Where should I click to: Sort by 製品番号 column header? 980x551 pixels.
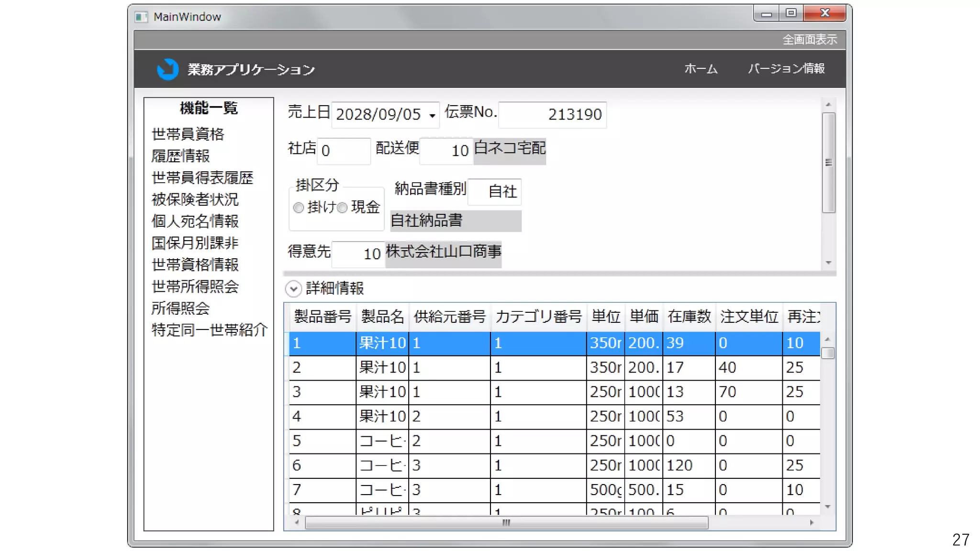pos(323,317)
